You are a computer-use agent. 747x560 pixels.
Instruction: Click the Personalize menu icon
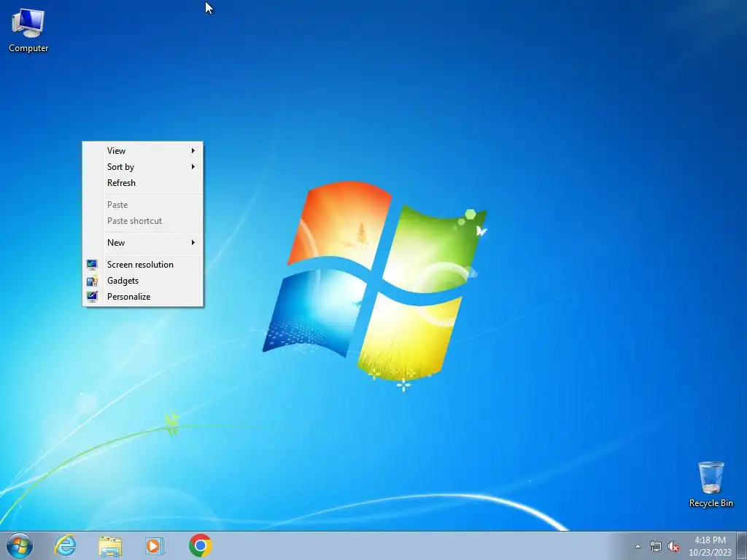pos(92,297)
